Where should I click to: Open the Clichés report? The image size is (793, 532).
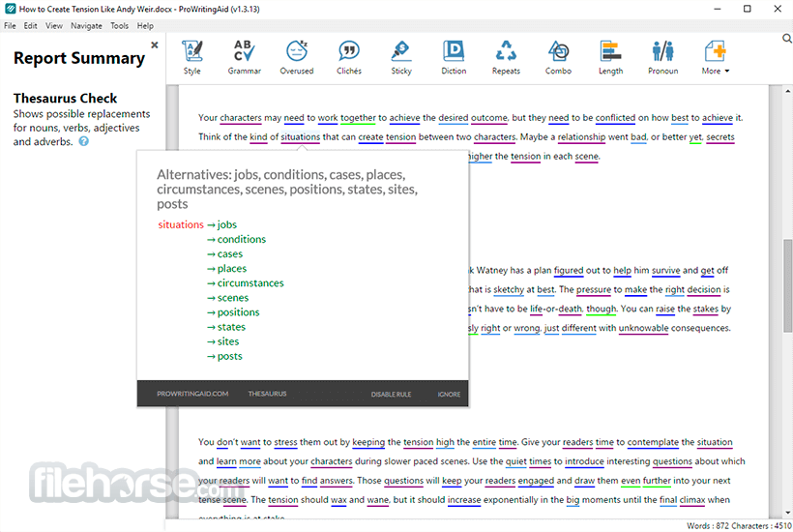[349, 57]
